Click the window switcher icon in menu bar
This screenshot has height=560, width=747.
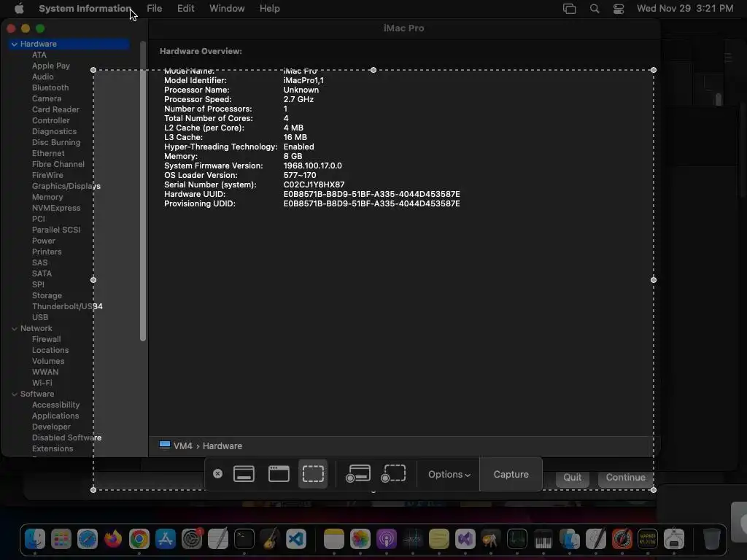(569, 9)
